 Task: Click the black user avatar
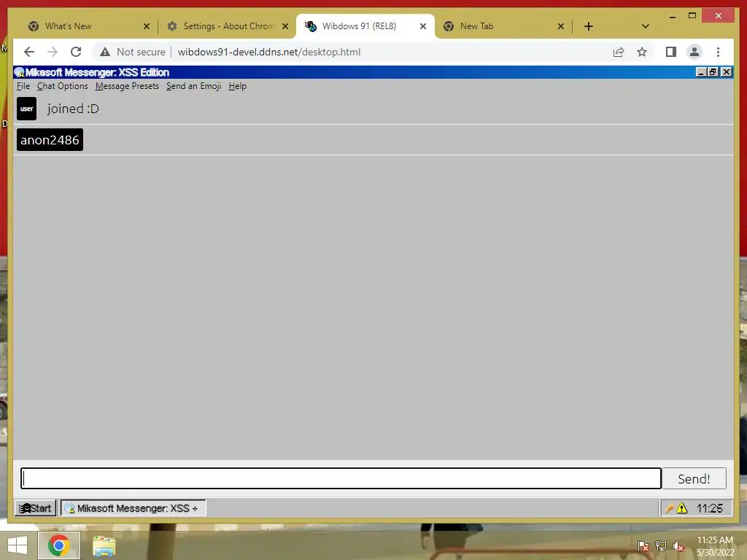click(27, 109)
